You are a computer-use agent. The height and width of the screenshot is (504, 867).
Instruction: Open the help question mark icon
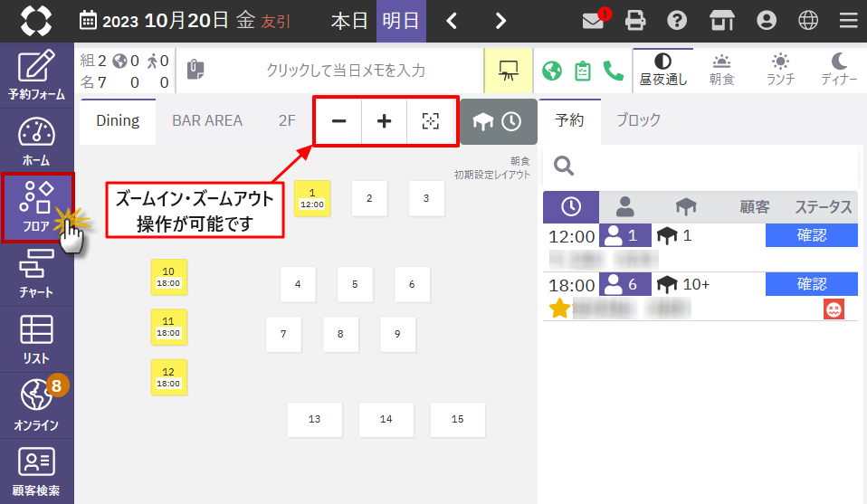coord(676,21)
